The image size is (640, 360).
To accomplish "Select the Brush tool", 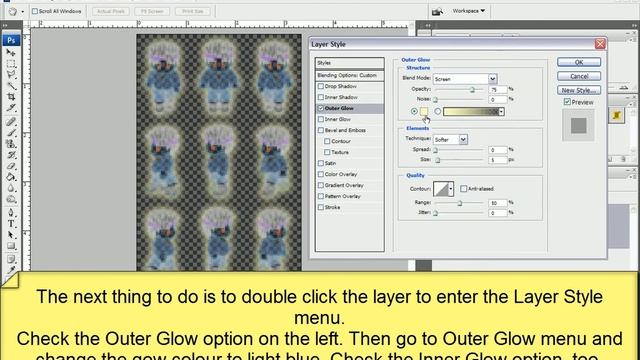I will click(x=11, y=133).
